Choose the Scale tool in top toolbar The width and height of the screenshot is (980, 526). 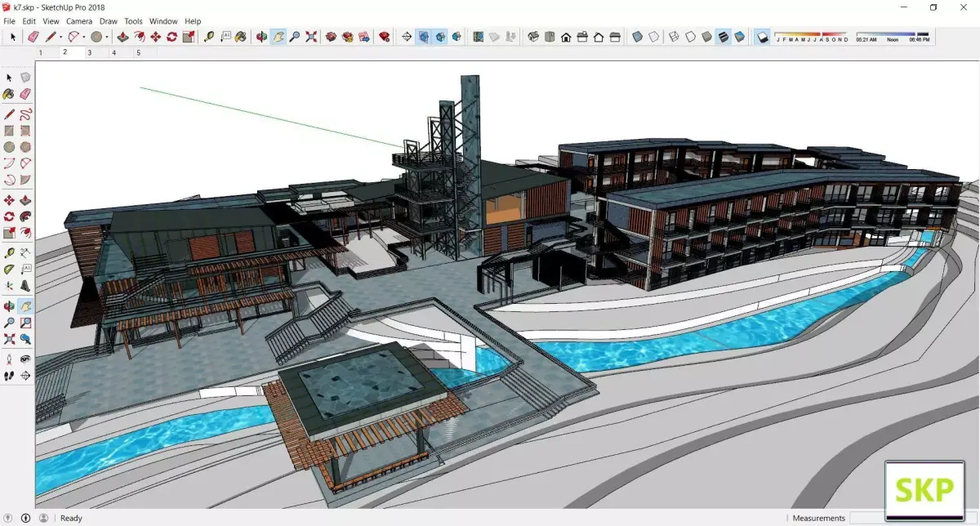pos(189,37)
